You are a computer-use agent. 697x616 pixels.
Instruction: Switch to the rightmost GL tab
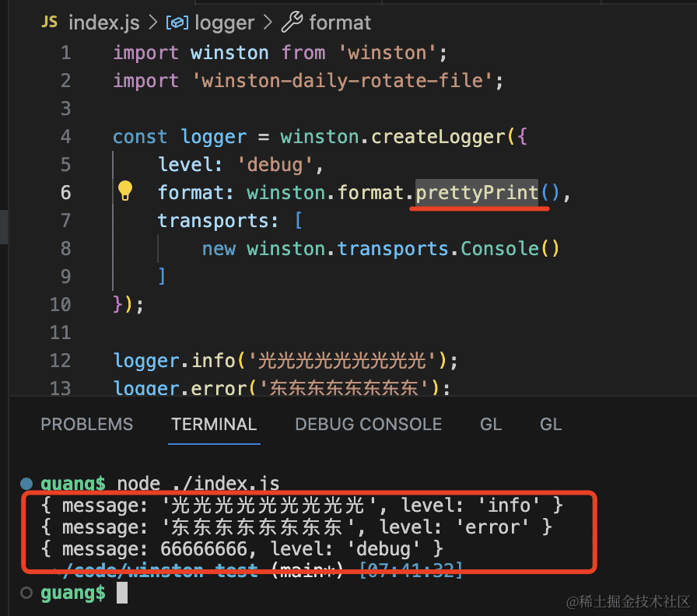[551, 425]
